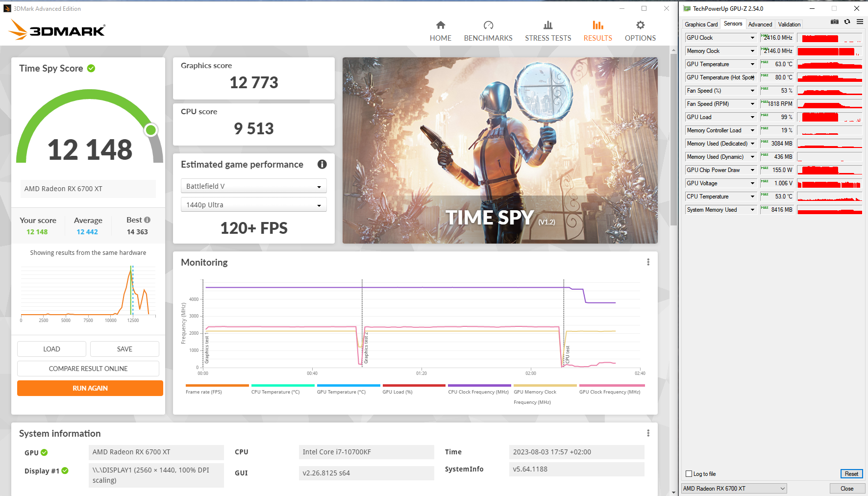The image size is (868, 496).
Task: Open the 1440p Ultra resolution dropdown
Action: [x=253, y=205]
